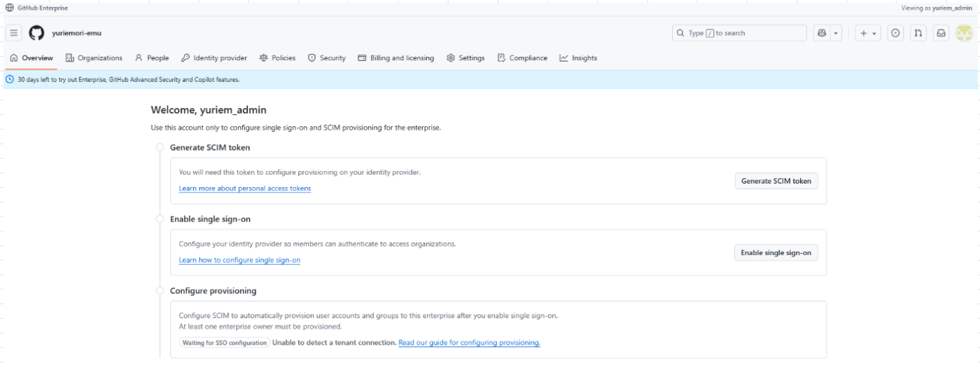Click the GitHub Enterprise label at top
The width and height of the screenshot is (980, 368).
coord(43,8)
